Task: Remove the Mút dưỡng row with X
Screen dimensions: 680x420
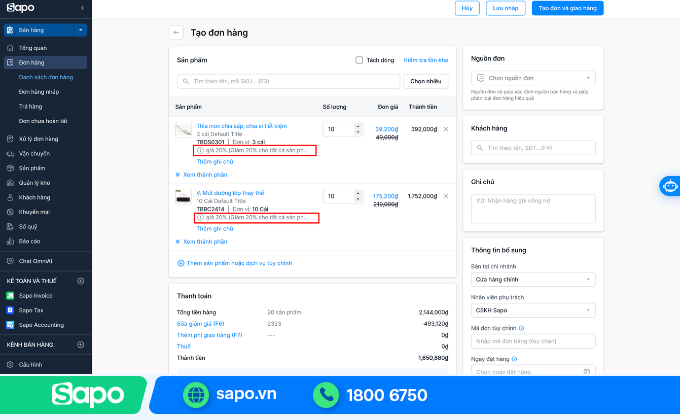Action: (446, 196)
